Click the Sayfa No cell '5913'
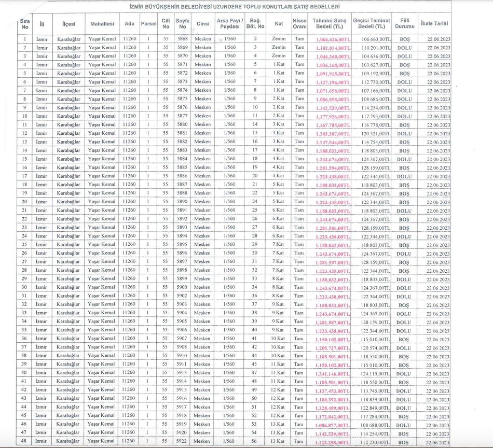 182,373
